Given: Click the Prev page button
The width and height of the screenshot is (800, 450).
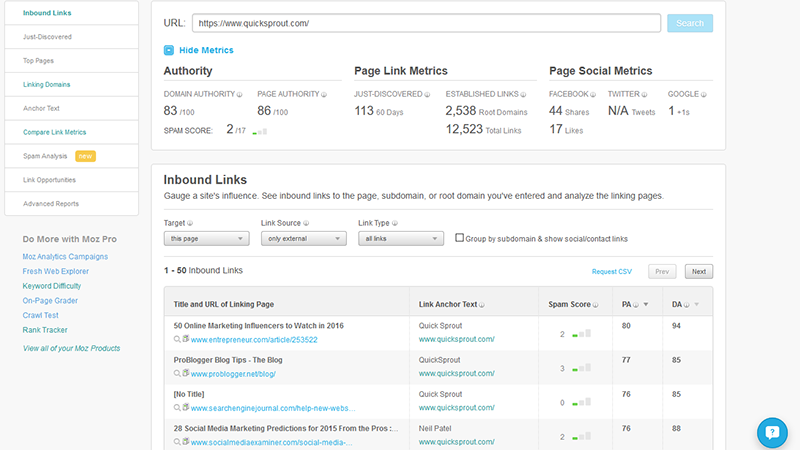Looking at the screenshot, I should 662,271.
